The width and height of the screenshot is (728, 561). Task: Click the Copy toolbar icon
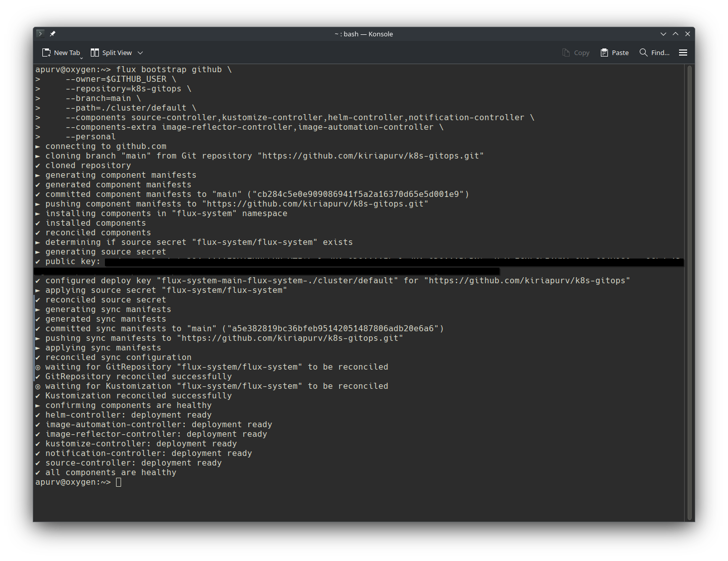pyautogui.click(x=576, y=53)
